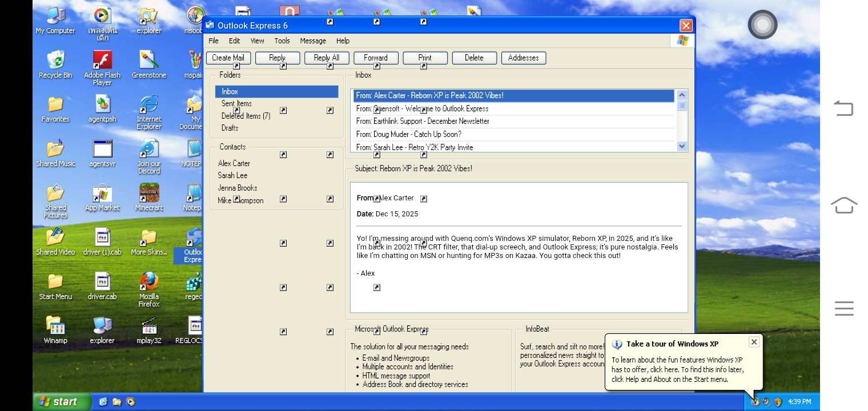This screenshot has height=411, width=868.
Task: Click the 4:39 PM taskbar clock
Action: click(x=799, y=402)
